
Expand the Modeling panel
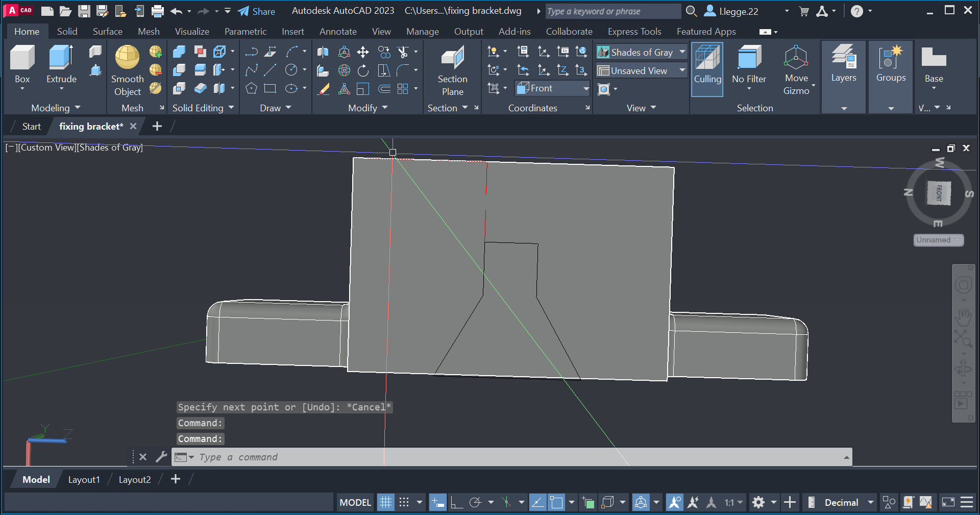pyautogui.click(x=56, y=108)
